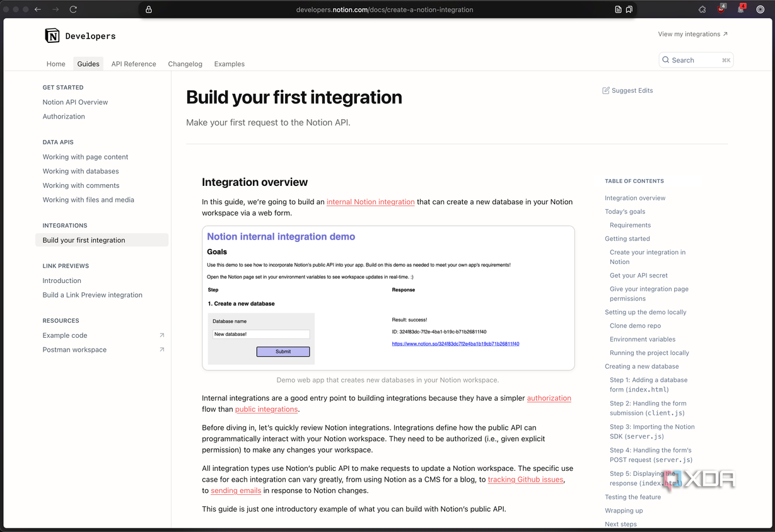This screenshot has width=775, height=532.
Task: Reload the page with the refresh icon
Action: 73,9
